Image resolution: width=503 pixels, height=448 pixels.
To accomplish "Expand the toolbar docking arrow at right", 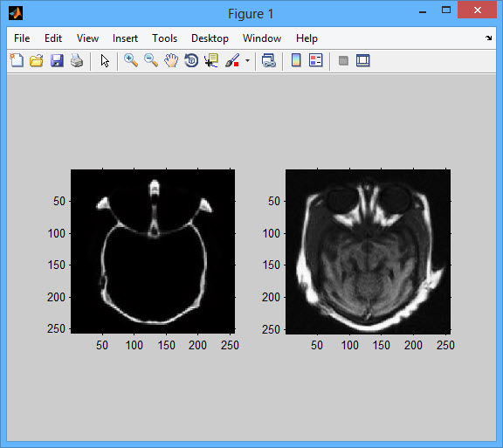I will tap(488, 38).
